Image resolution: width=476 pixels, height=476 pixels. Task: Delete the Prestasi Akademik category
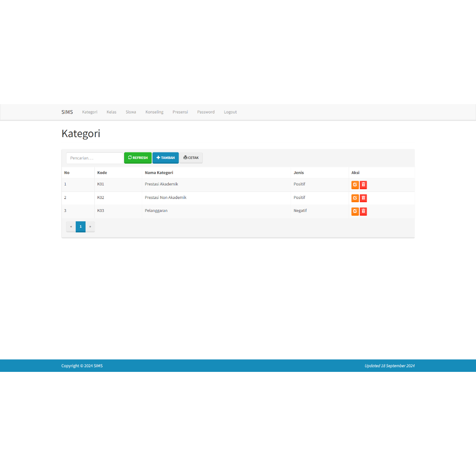[363, 185]
